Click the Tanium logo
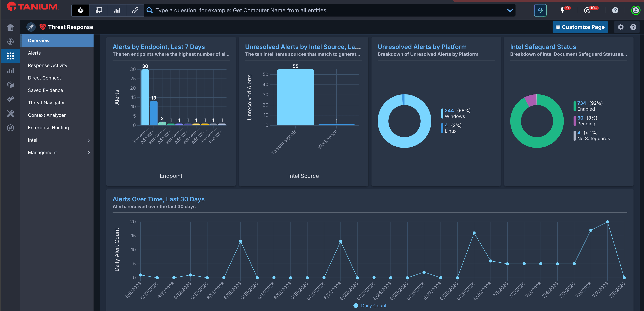 (x=33, y=7)
